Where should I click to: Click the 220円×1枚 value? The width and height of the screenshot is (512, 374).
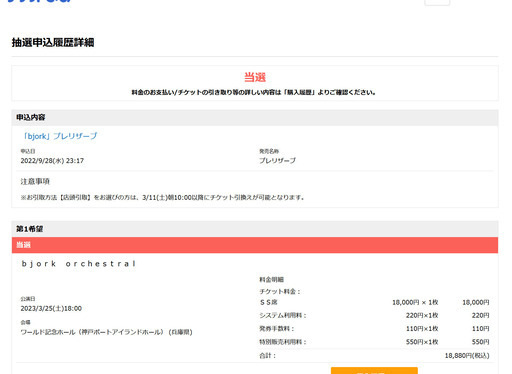pos(422,315)
